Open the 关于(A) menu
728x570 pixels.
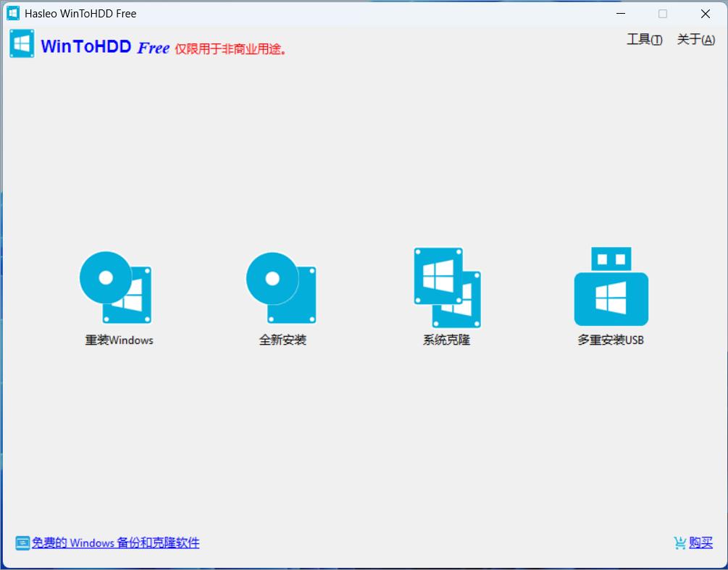click(x=694, y=40)
